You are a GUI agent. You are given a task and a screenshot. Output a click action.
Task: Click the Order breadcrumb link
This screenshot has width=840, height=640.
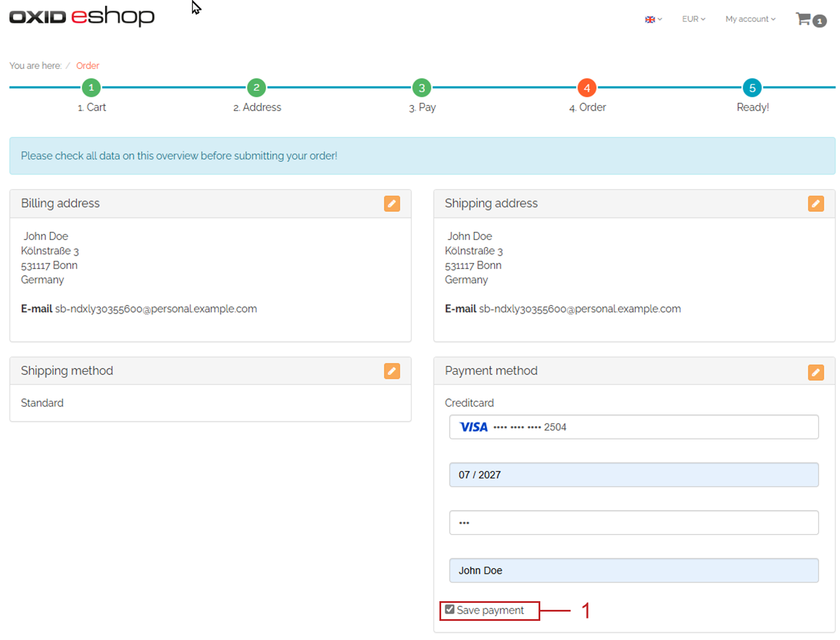(x=88, y=66)
